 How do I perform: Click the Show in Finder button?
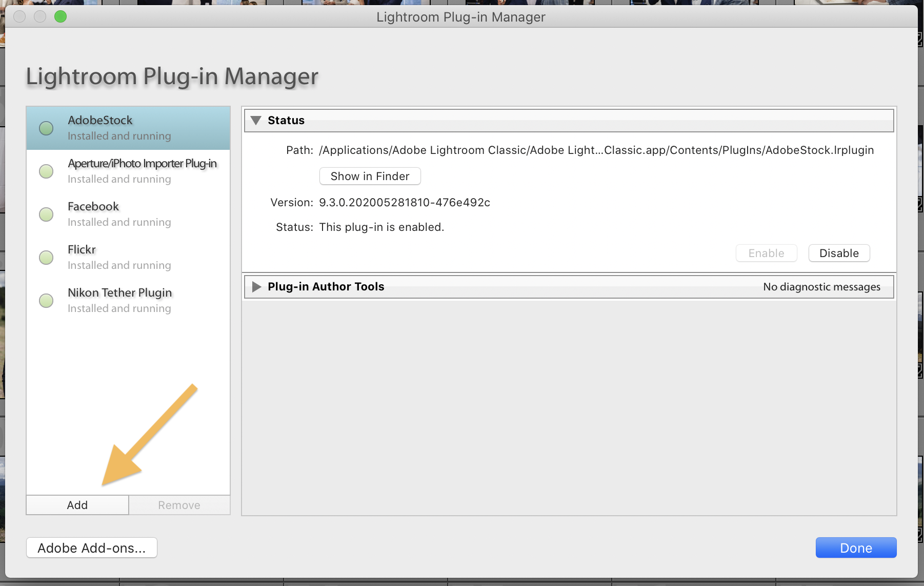pyautogui.click(x=370, y=176)
